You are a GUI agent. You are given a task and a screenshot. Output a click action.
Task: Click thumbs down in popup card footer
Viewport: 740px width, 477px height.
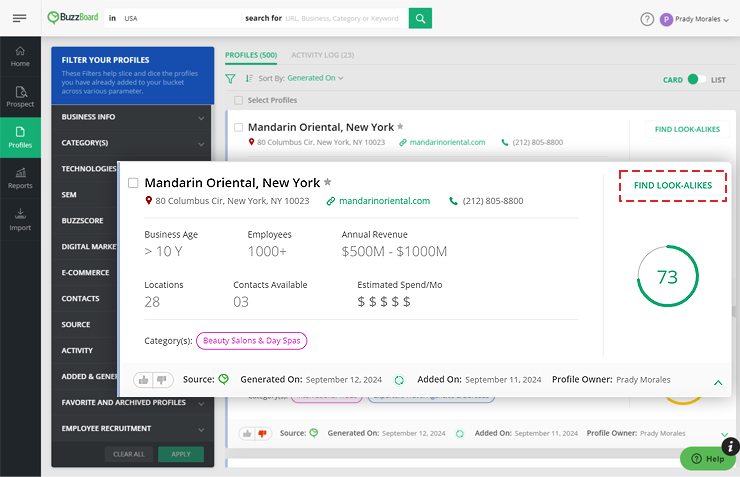[x=162, y=380]
